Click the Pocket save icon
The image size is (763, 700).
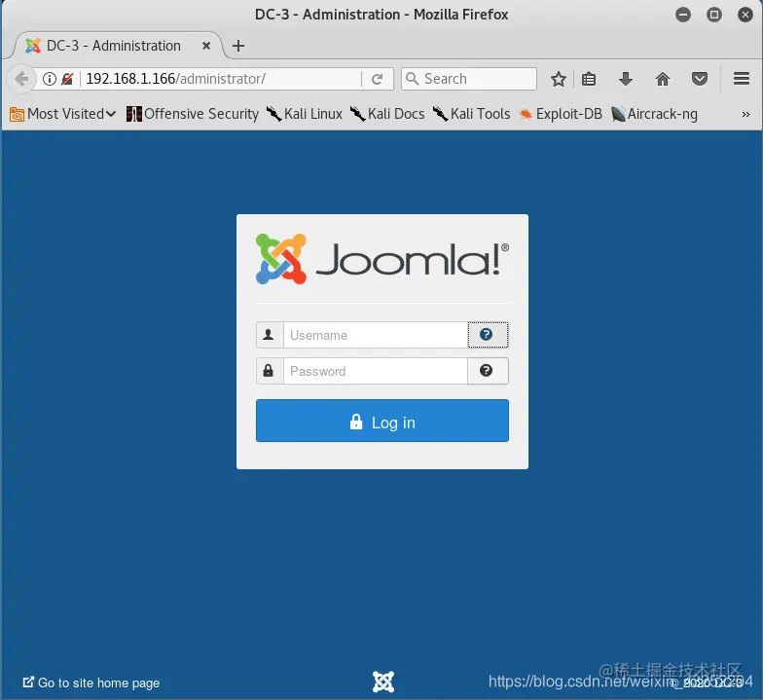(x=699, y=79)
